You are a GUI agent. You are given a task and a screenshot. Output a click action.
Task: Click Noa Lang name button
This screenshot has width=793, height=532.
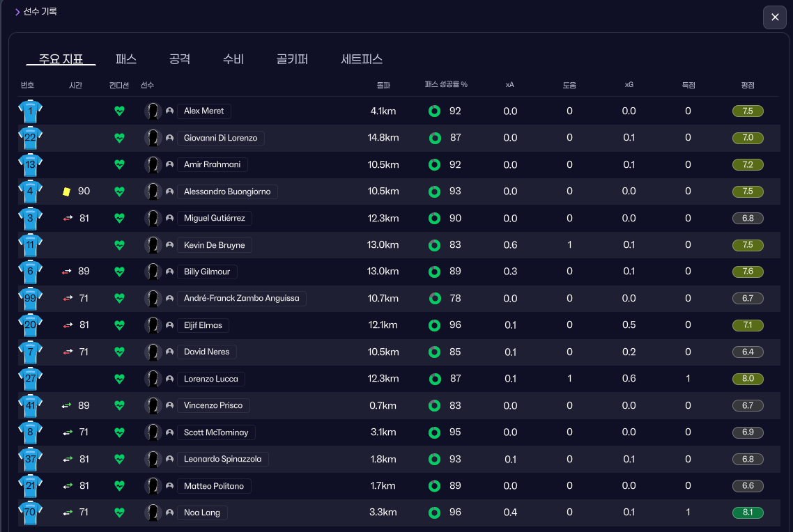tap(202, 513)
